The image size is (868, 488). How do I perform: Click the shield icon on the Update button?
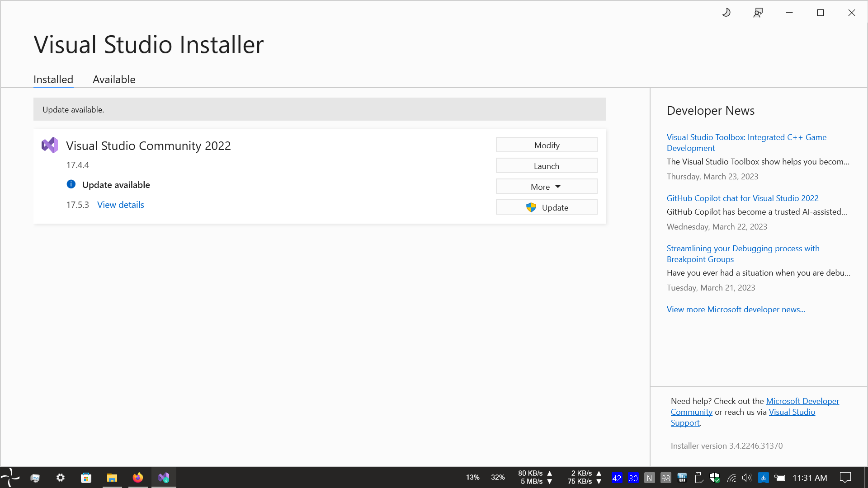531,207
